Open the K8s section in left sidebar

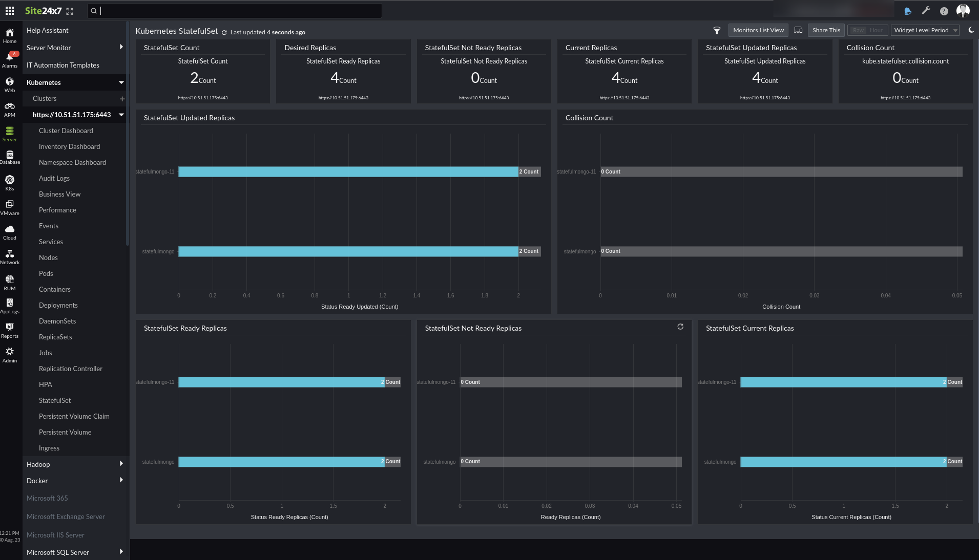coord(10,183)
